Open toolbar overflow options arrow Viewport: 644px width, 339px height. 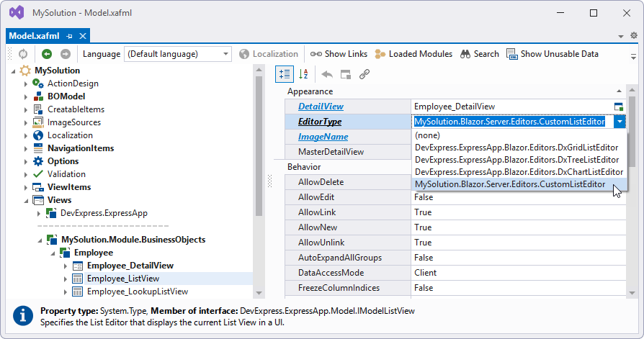633,56
